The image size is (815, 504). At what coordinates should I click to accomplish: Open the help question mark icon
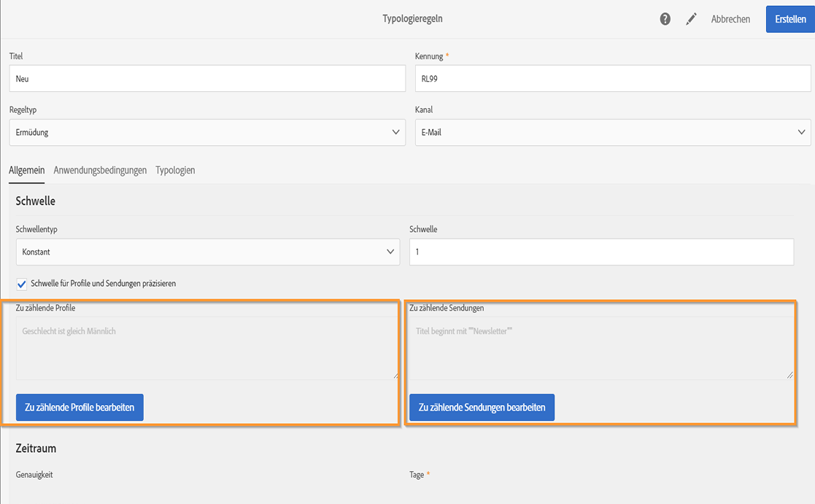tap(665, 20)
